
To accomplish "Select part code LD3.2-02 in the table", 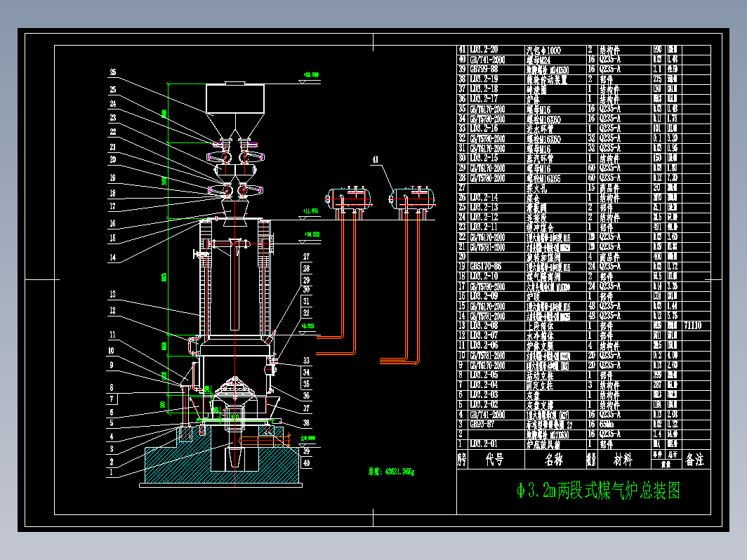I will point(484,404).
